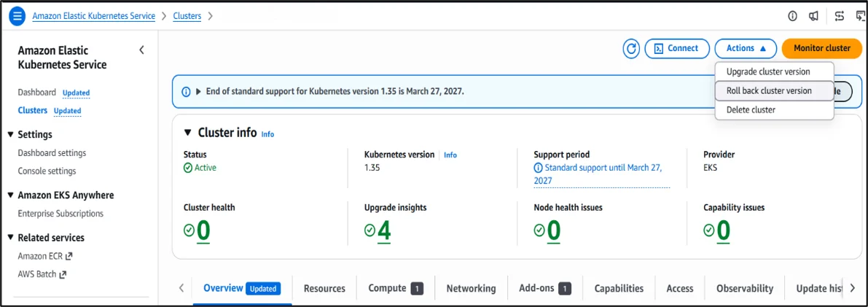Choose Delete cluster from Actions
This screenshot has height=307, width=868.
[x=774, y=109]
